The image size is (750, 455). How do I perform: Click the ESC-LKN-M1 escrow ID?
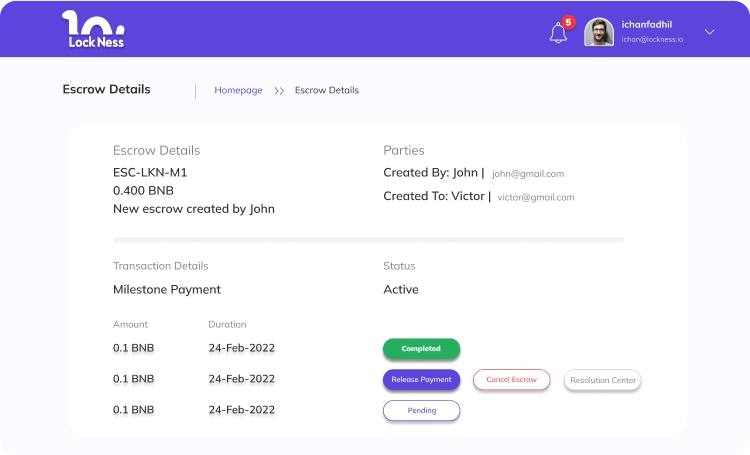(150, 172)
